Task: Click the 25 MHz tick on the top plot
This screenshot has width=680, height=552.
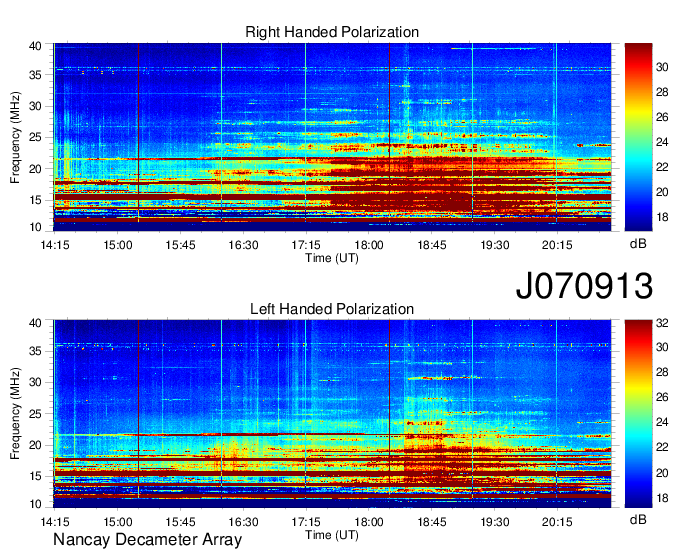Action: point(35,137)
